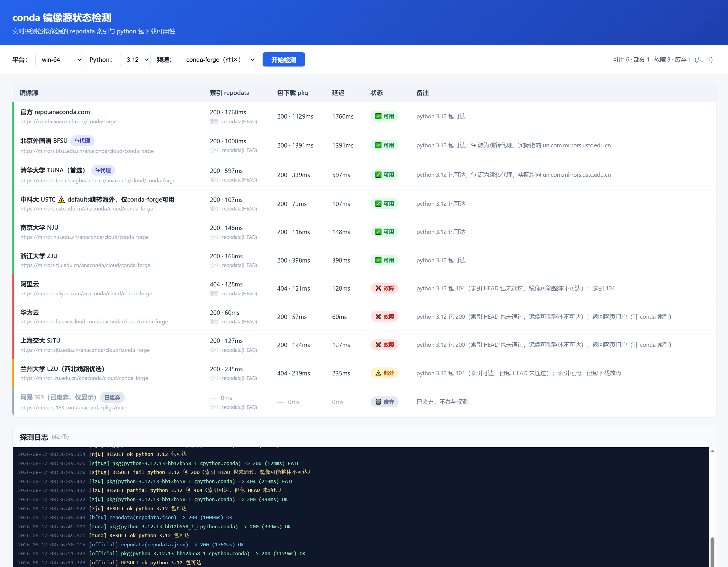The image size is (728, 567).
Task: Select the mirror name 南京大学 NJU
Action: [x=39, y=228]
